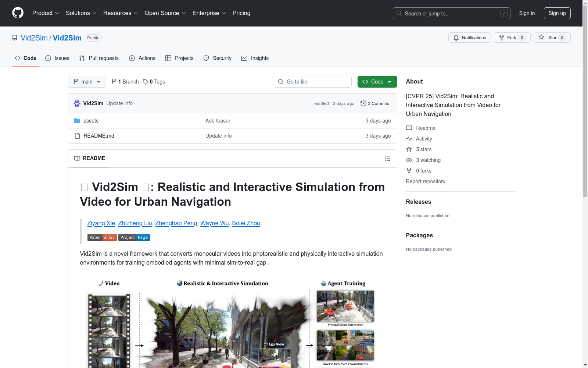Switch to the Issues tab
Screen dimensions: 588x368
57,58
